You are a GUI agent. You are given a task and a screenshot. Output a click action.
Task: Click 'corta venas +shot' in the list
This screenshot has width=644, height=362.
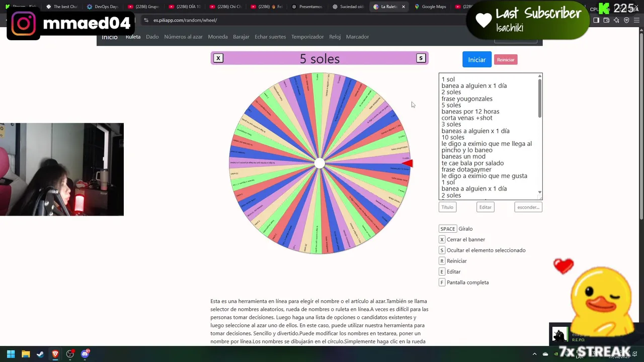(467, 118)
